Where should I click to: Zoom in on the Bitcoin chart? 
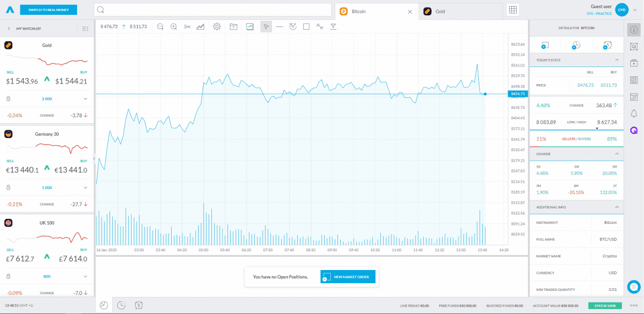(174, 26)
